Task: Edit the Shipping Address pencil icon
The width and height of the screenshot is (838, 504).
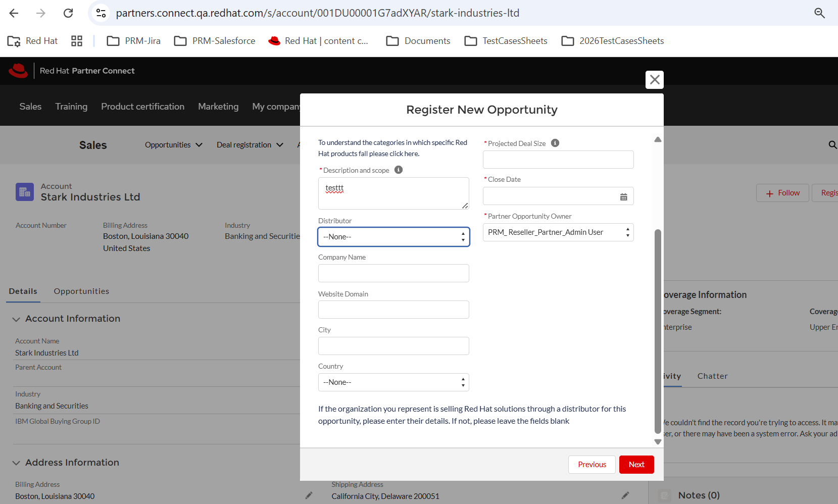Action: pyautogui.click(x=625, y=496)
